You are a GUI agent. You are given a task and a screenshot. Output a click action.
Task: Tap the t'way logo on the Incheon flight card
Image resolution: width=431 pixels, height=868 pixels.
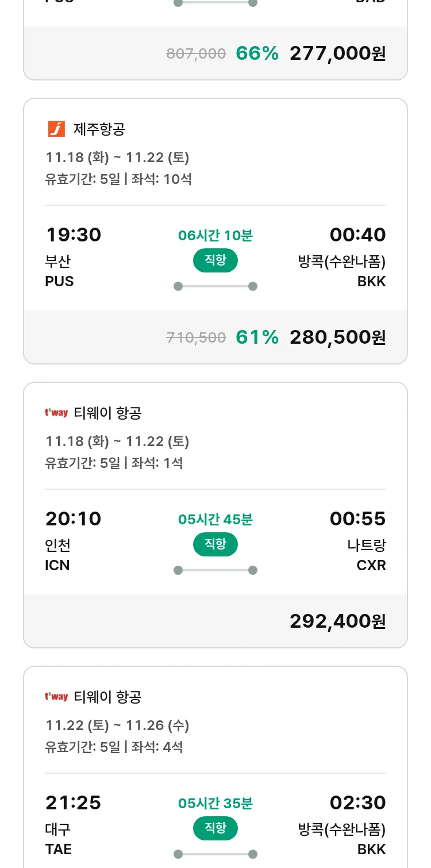click(x=56, y=413)
